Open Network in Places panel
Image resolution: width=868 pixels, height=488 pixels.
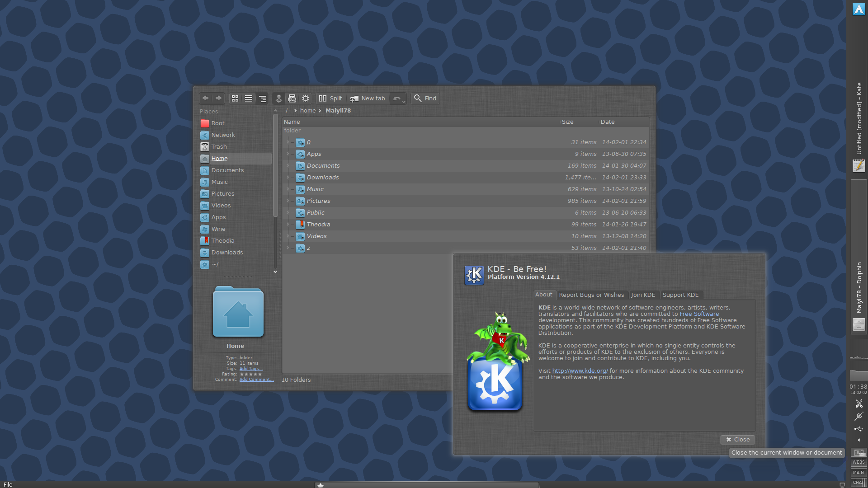[236, 135]
